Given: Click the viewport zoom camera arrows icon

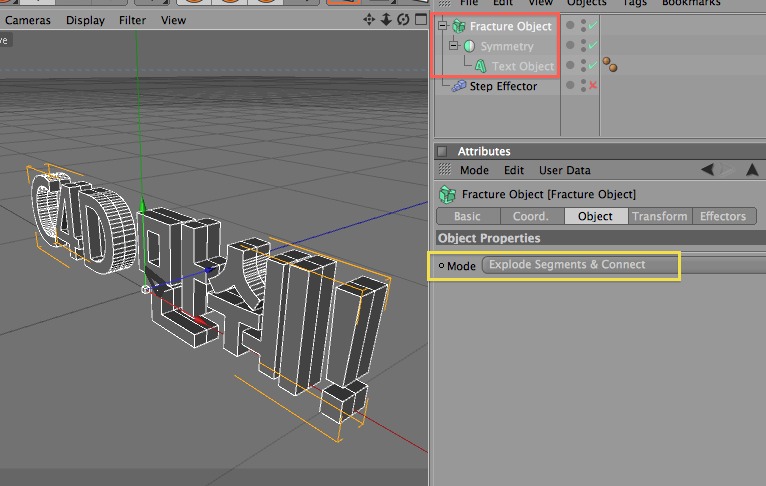Looking at the screenshot, I should tap(386, 20).
